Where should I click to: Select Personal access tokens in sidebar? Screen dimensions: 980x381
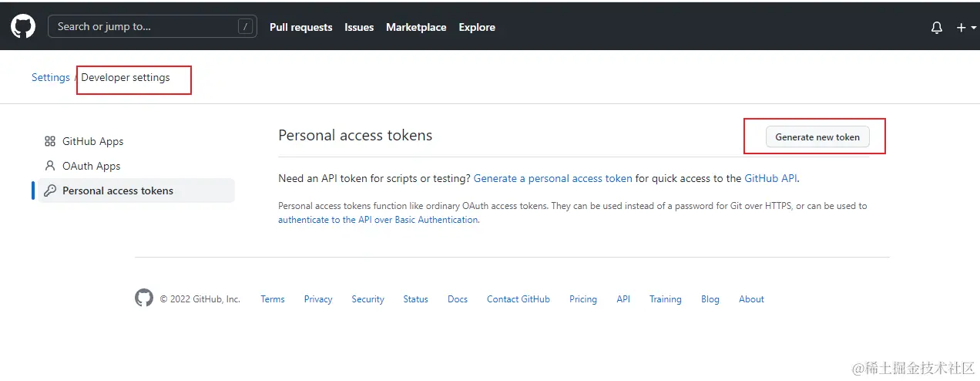(x=136, y=190)
